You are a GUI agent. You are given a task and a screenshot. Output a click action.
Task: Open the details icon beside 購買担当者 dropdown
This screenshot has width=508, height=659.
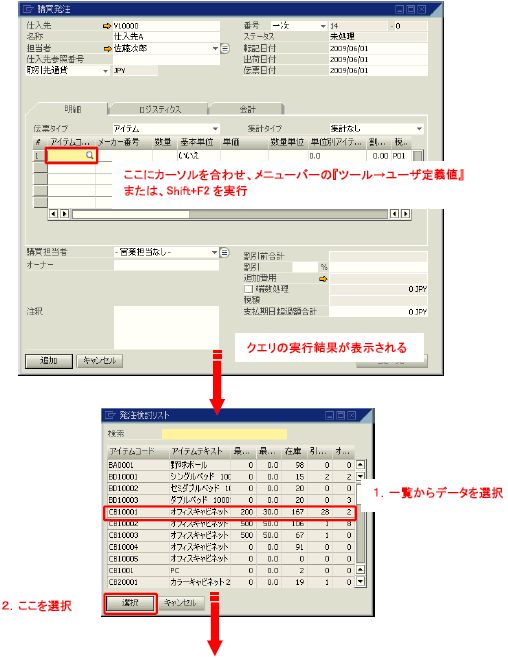pos(225,253)
